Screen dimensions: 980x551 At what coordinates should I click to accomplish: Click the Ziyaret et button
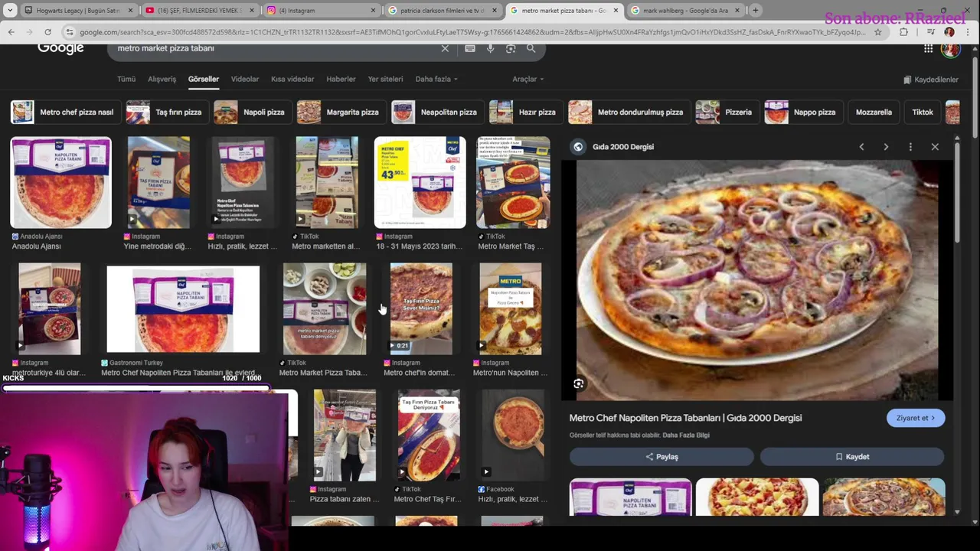916,418
